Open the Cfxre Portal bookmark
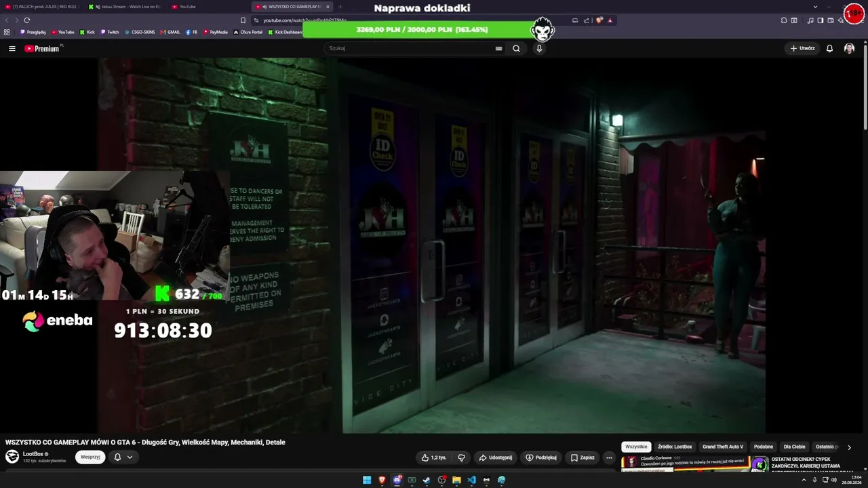The height and width of the screenshot is (488, 868). (x=248, y=32)
